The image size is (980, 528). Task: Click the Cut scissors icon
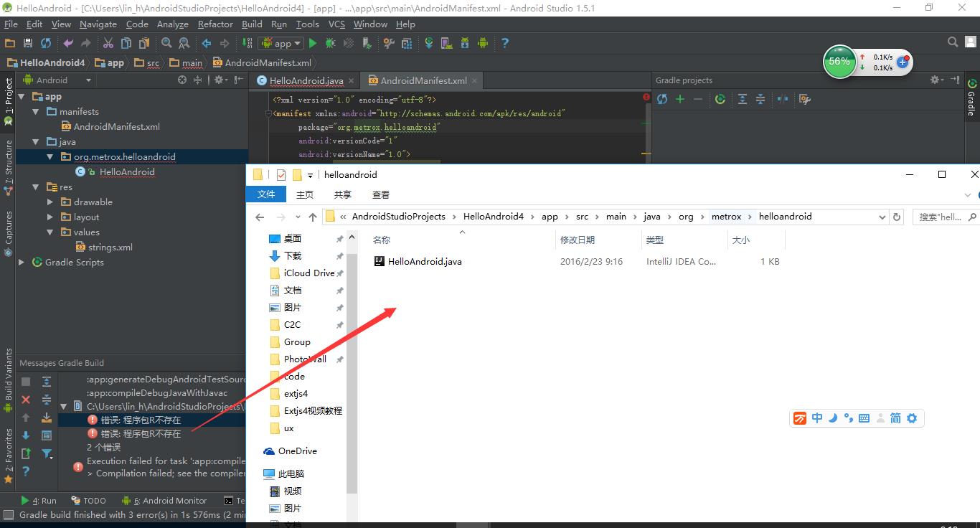(108, 43)
